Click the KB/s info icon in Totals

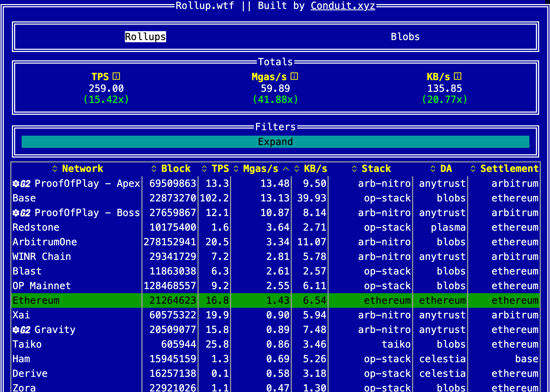pos(458,76)
